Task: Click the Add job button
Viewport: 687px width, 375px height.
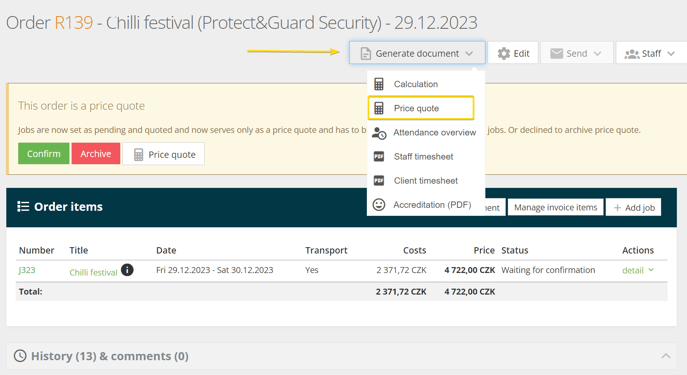Action: [634, 208]
